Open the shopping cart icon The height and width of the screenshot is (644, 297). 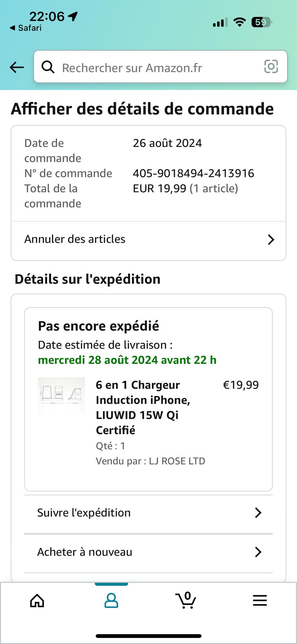point(185,600)
